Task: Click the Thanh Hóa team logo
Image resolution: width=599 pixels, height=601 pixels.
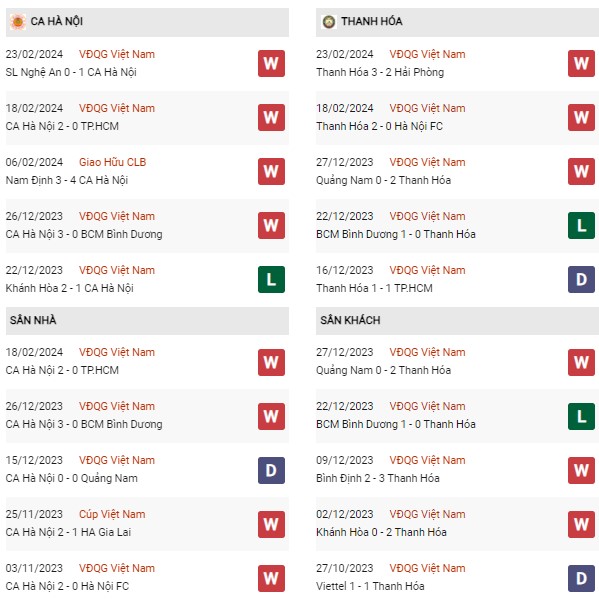Action: point(329,22)
